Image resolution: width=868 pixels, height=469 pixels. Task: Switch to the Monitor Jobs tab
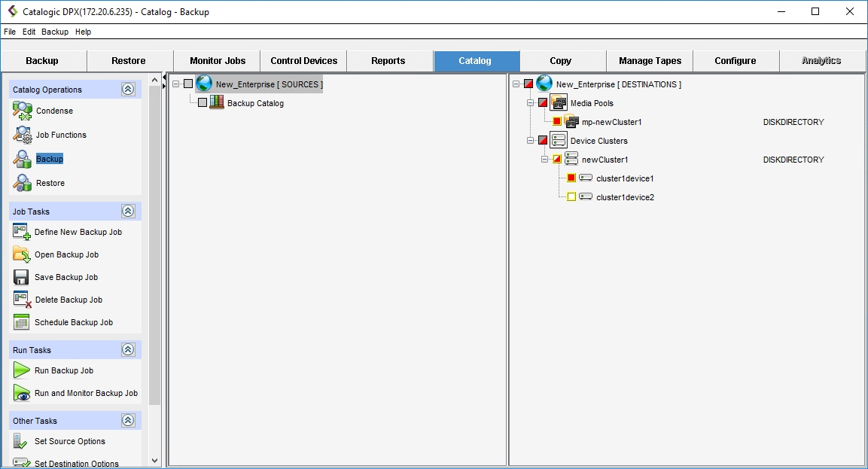click(x=217, y=61)
